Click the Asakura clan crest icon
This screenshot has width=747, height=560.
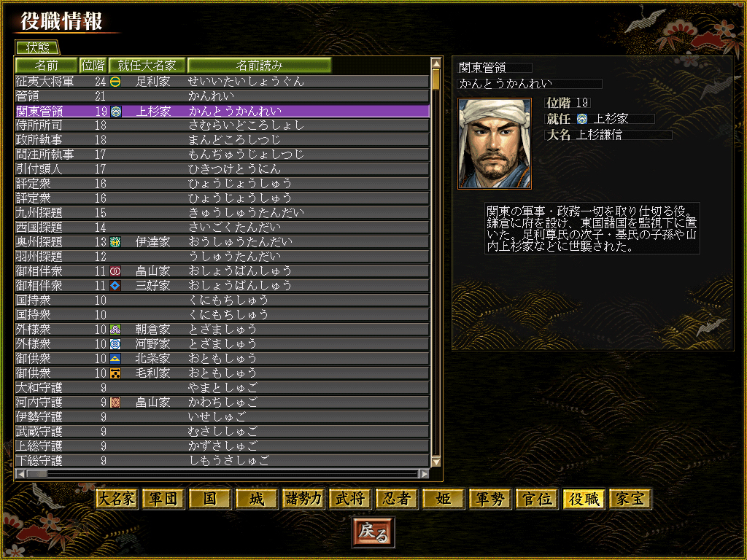115,330
